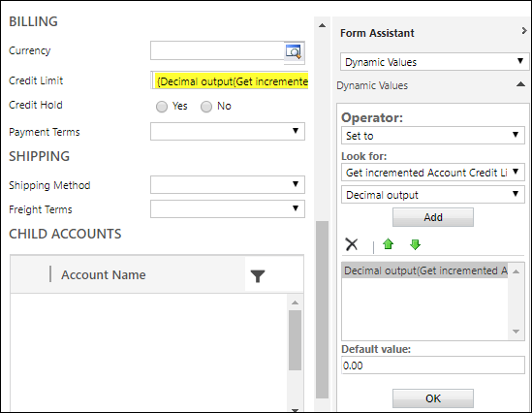Move dynamic value up with green arrow
Screen dimensions: 532x413
pos(388,244)
